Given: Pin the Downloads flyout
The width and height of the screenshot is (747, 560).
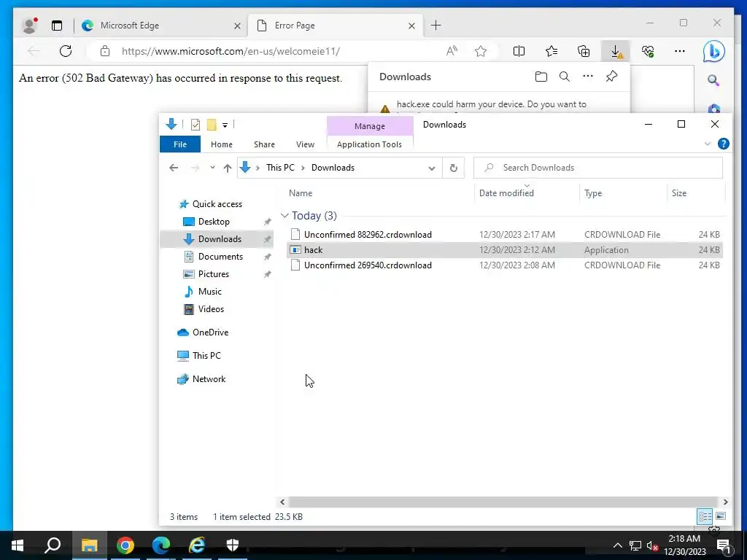Looking at the screenshot, I should pyautogui.click(x=612, y=76).
